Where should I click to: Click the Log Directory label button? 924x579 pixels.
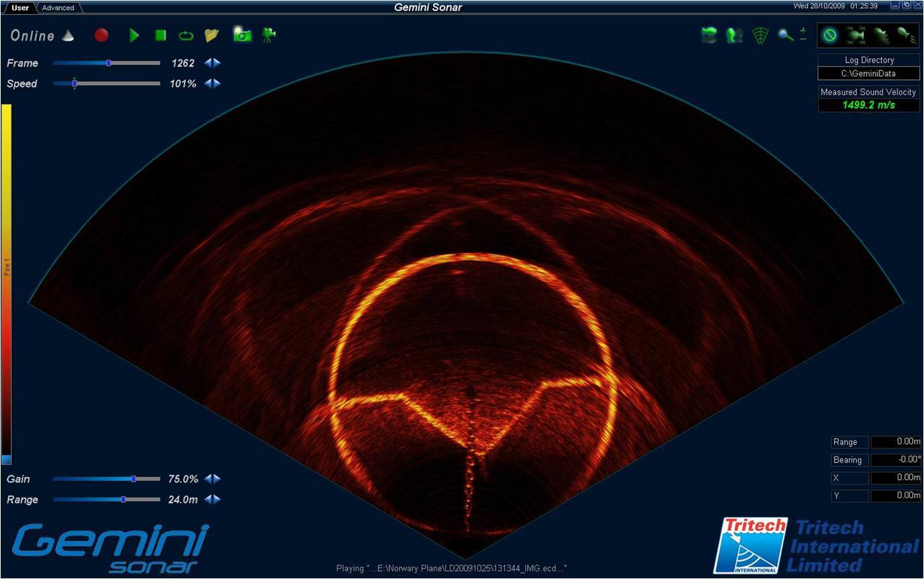(869, 60)
